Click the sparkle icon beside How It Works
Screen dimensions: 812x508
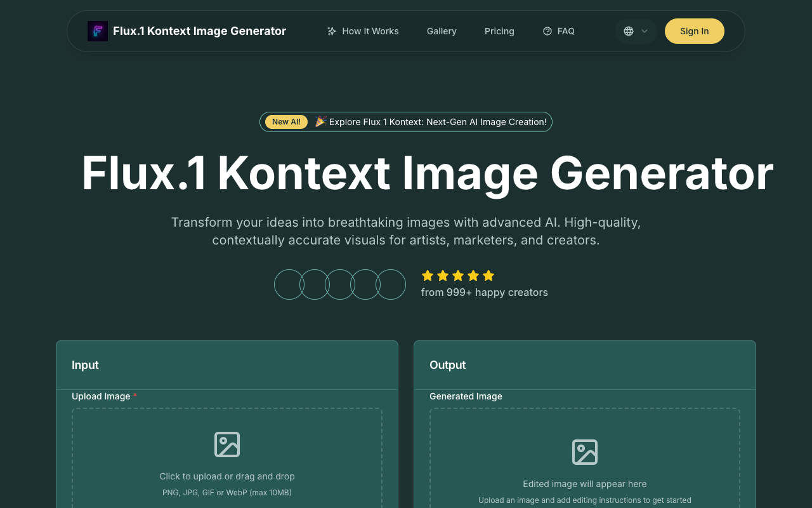pyautogui.click(x=331, y=31)
